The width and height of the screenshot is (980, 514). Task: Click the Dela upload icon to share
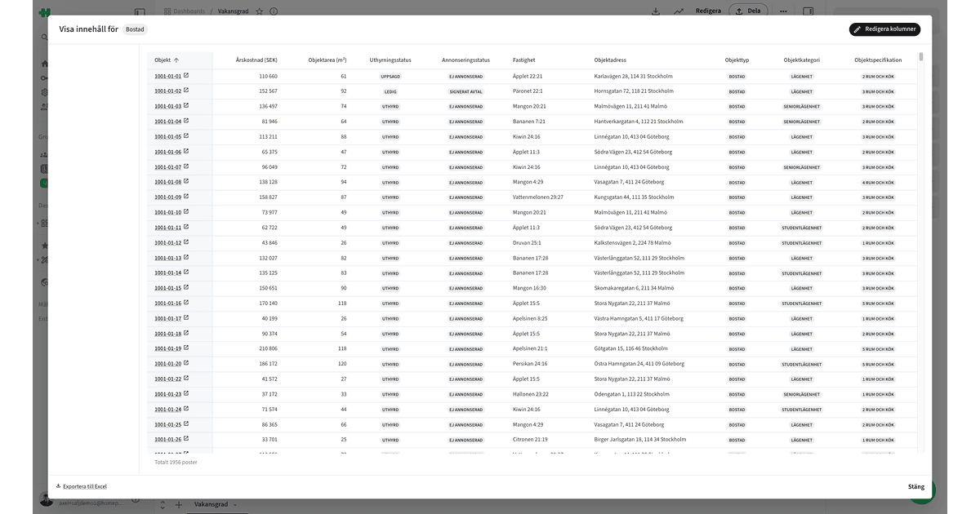pos(739,11)
